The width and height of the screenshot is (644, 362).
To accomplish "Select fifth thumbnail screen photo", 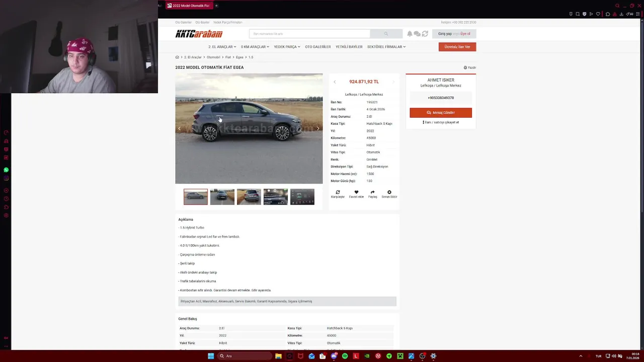I will point(302,197).
